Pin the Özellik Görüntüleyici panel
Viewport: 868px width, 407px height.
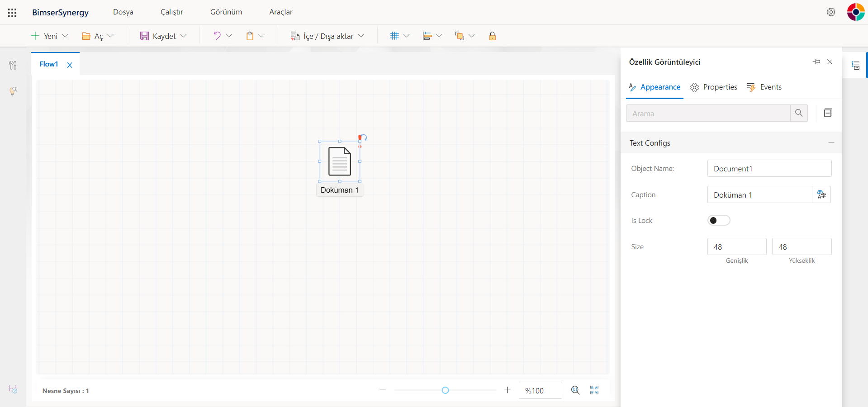(816, 62)
